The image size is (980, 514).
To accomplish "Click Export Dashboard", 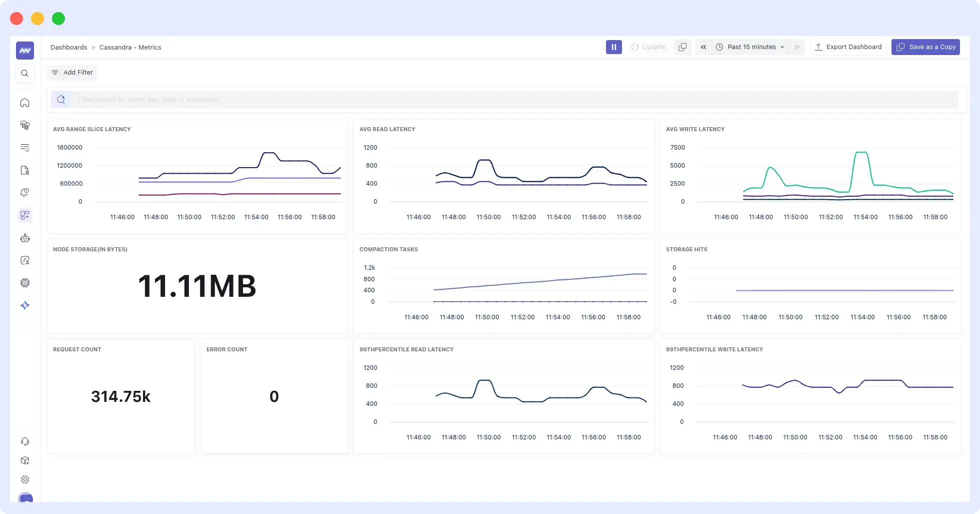I will 848,47.
